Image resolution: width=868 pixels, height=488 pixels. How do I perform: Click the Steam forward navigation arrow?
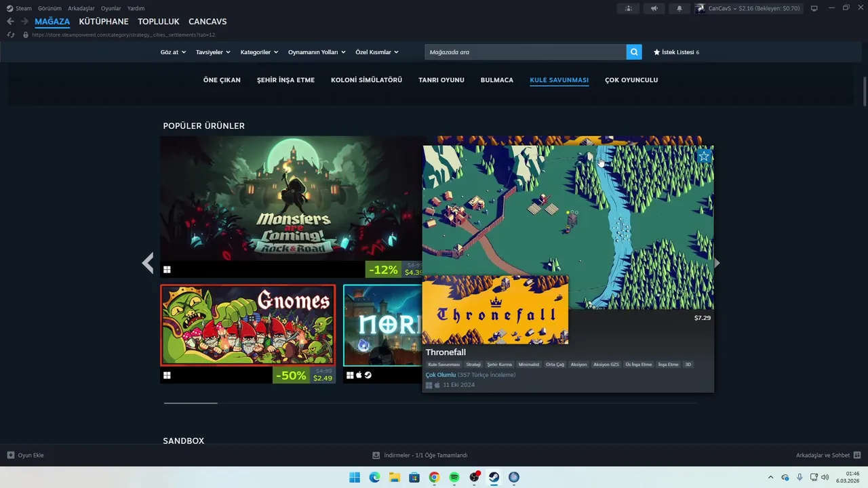coord(24,22)
